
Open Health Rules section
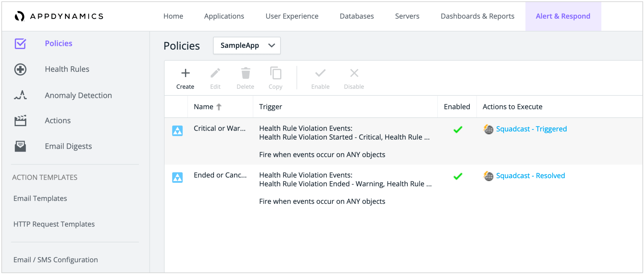point(67,69)
